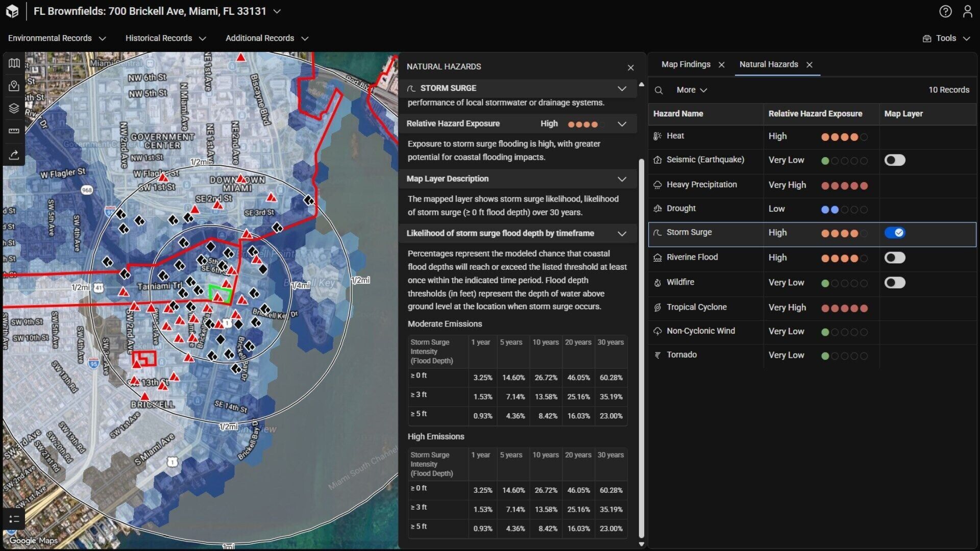Close the Natural Hazards details panel
The height and width of the screenshot is (551, 980).
[631, 67]
